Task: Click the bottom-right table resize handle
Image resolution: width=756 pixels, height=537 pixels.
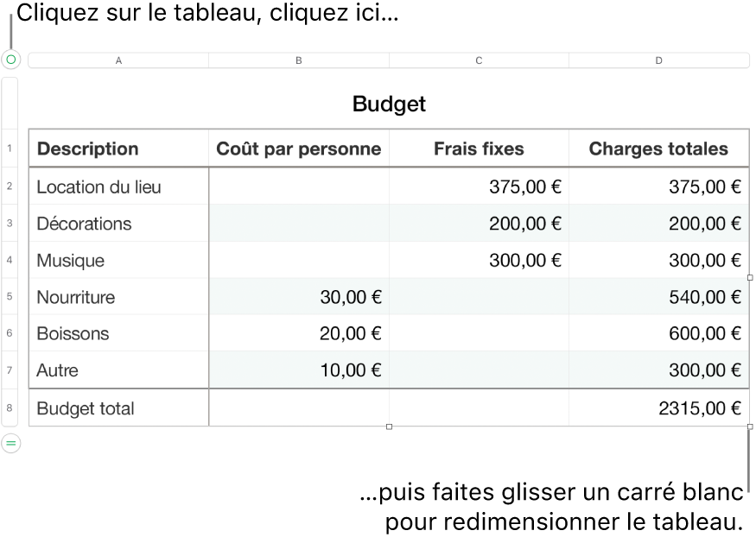Action: pos(749,426)
